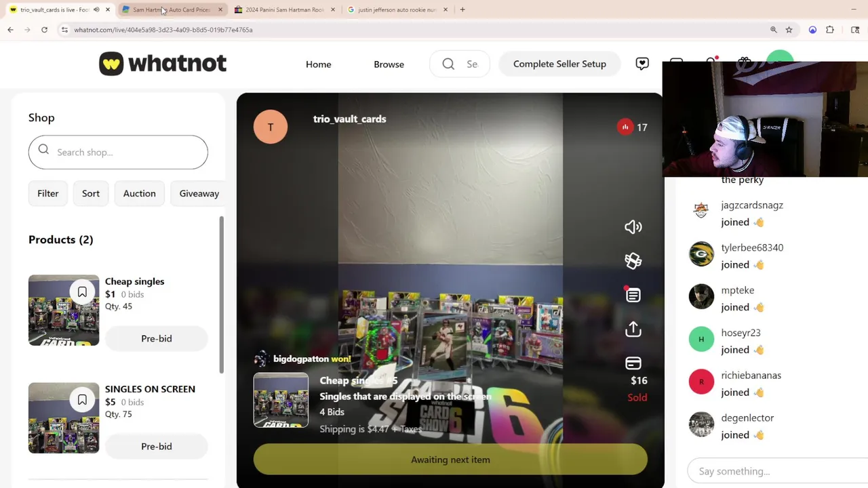Viewport: 868px width, 488px height.
Task: Filter shop by Giveaway
Action: (199, 193)
